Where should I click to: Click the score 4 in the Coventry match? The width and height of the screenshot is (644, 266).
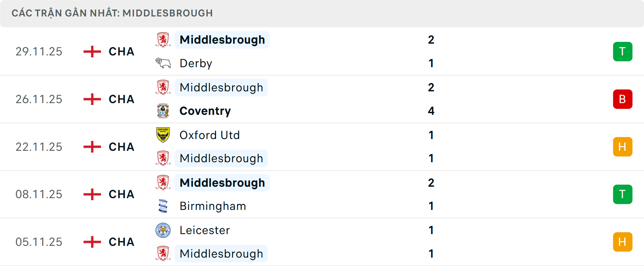(431, 110)
